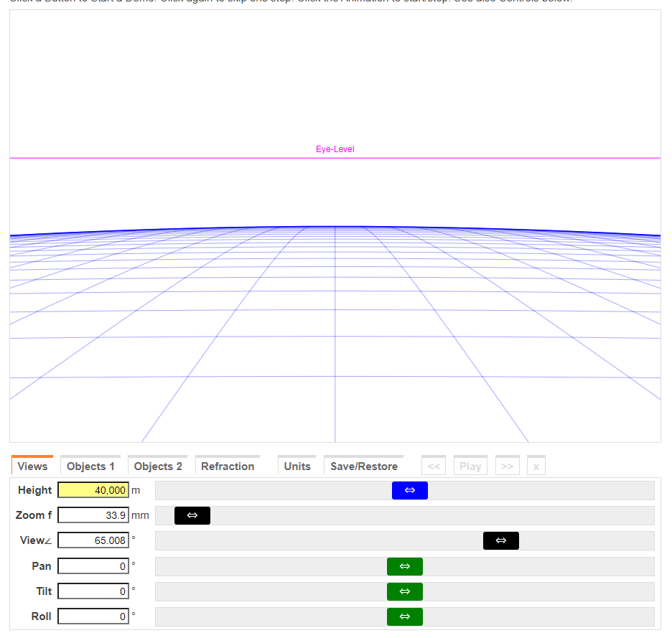Select the Refraction tab
This screenshot has width=672, height=638.
point(228,466)
